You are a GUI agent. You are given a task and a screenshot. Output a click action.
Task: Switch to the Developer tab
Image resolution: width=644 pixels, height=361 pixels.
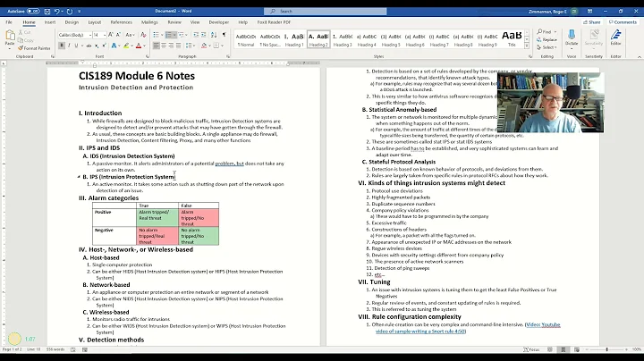(x=219, y=22)
